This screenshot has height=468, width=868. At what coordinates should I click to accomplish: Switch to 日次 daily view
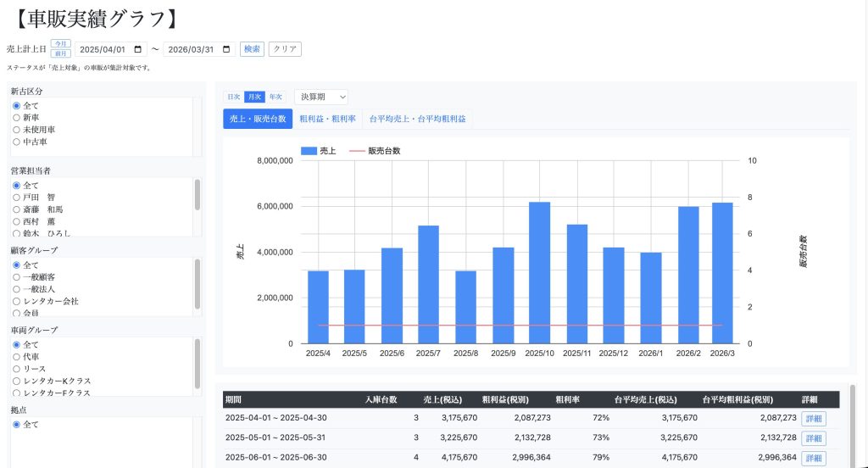[233, 97]
